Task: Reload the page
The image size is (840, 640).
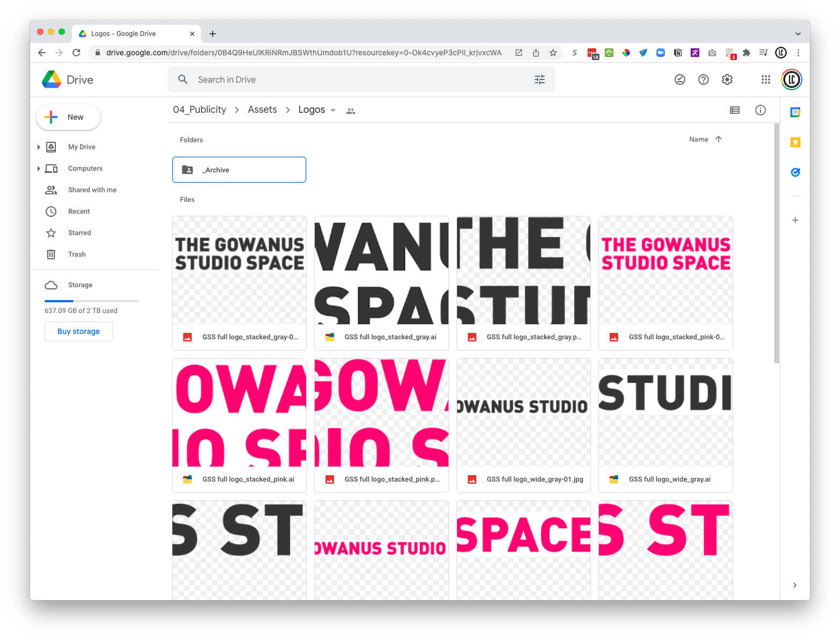Action: click(x=76, y=53)
